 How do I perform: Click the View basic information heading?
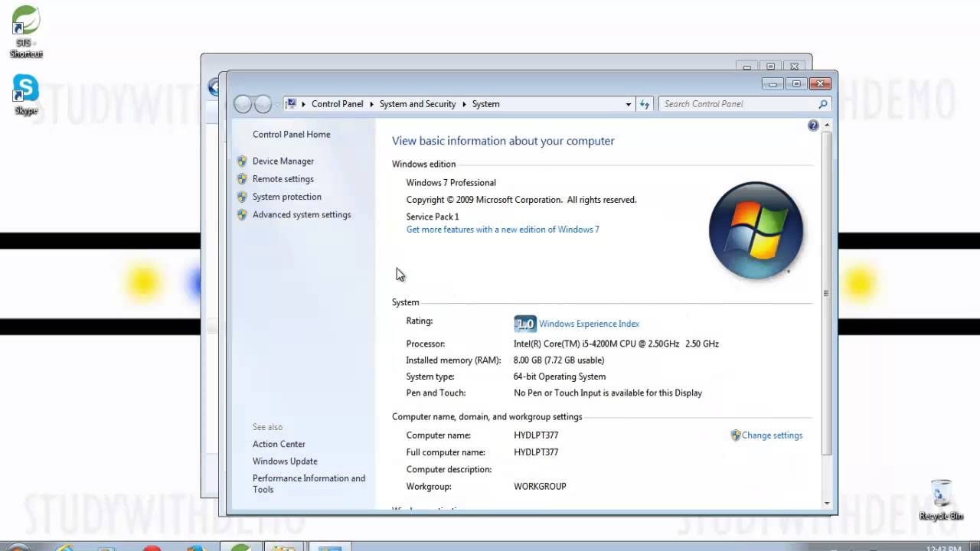[x=503, y=141]
